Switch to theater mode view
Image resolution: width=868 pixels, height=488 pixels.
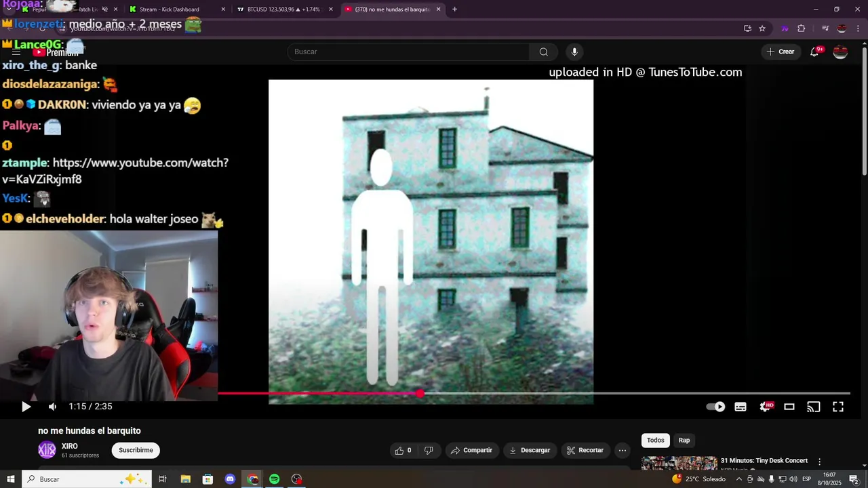pyautogui.click(x=789, y=407)
